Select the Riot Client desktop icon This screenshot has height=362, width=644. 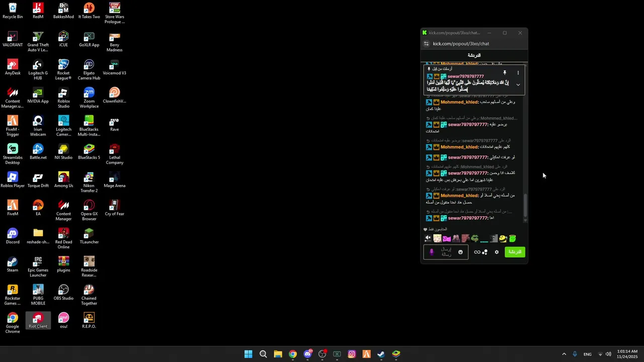pos(38,321)
